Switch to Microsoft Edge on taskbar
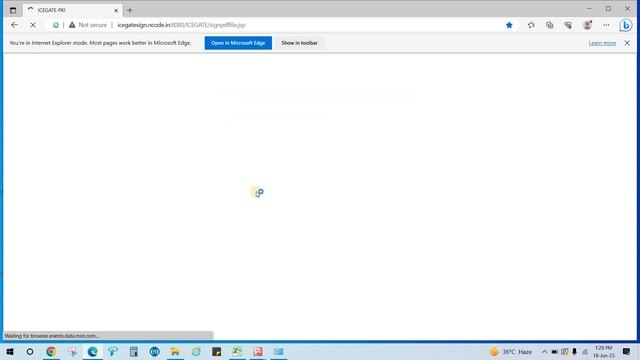The width and height of the screenshot is (640, 360). coord(93,351)
